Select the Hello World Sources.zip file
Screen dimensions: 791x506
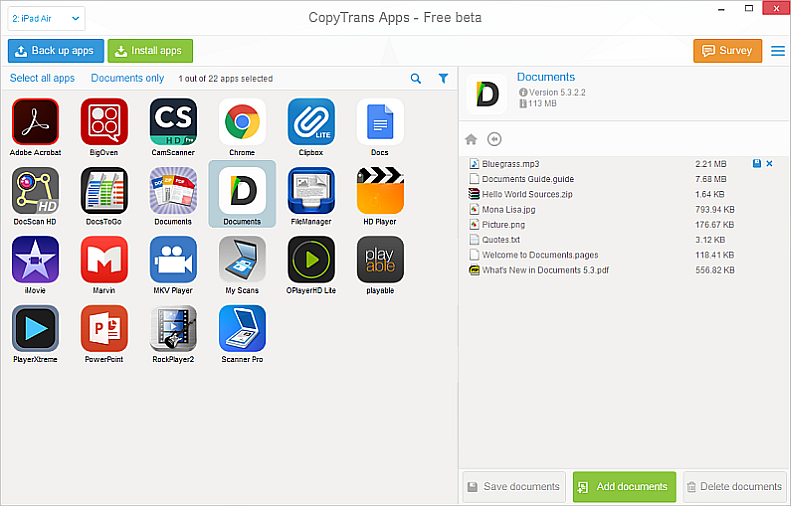pyautogui.click(x=623, y=194)
